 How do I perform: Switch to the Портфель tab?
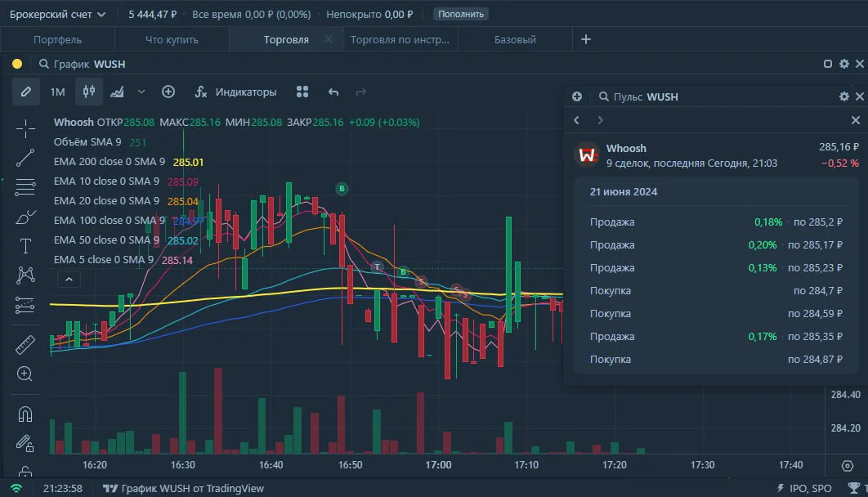pos(57,40)
